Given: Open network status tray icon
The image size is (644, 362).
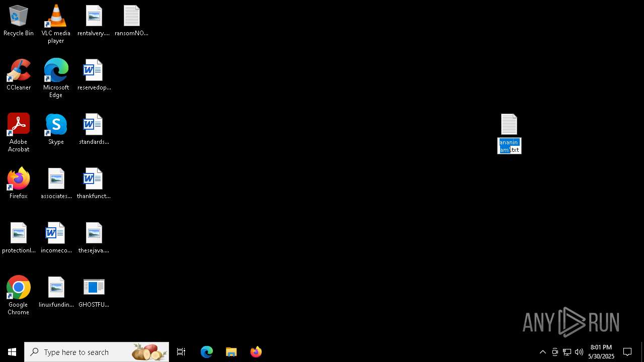Looking at the screenshot, I should 567,352.
